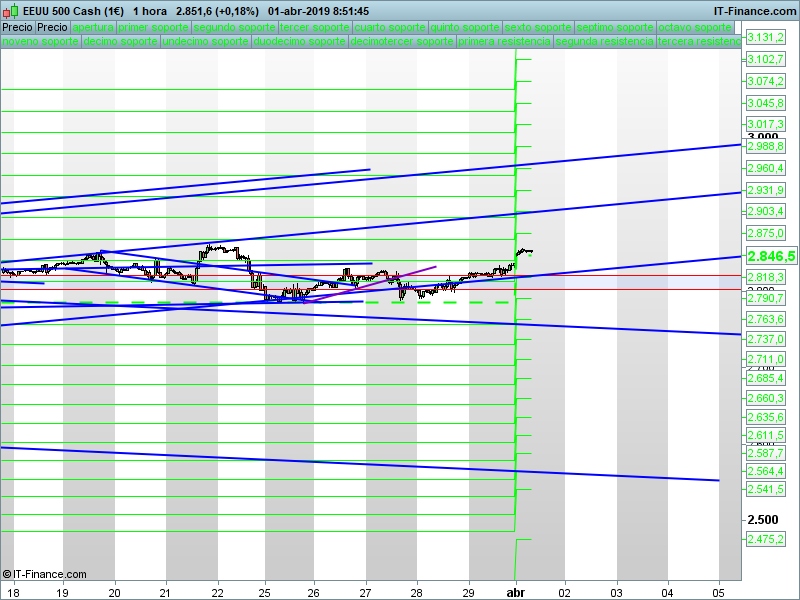Viewport: 800px width, 600px height.
Task: Select the octavo soporte tab
Action: [x=697, y=28]
